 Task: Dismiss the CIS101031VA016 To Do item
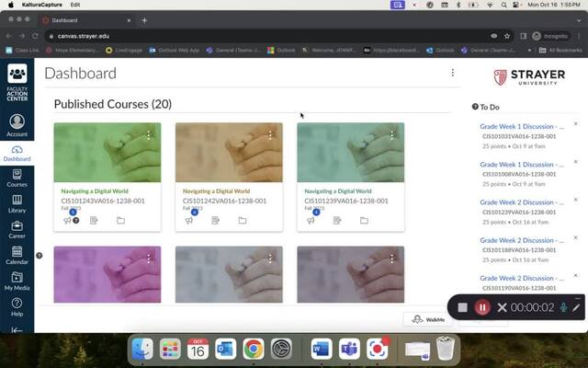click(576, 123)
